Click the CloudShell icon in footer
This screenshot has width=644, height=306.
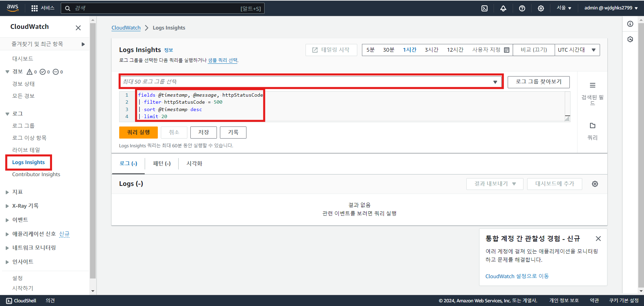tap(9, 301)
